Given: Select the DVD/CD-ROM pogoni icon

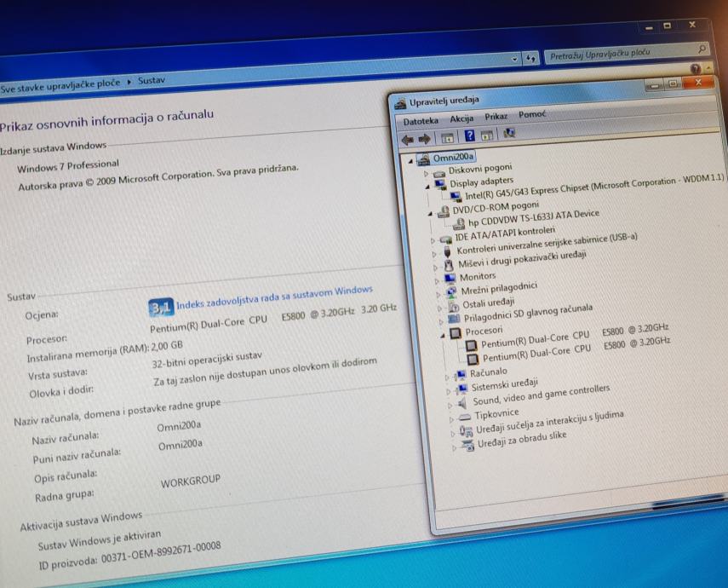Looking at the screenshot, I should coord(444,212).
